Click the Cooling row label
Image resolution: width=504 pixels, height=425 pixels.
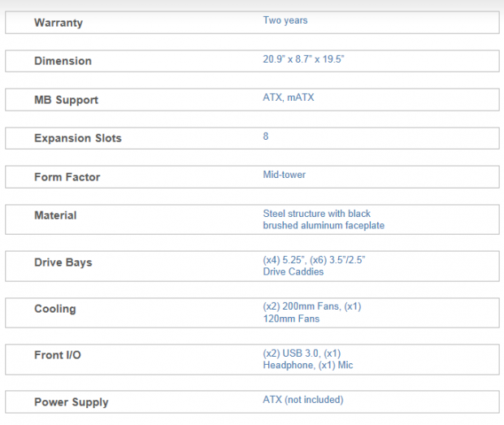pos(54,309)
